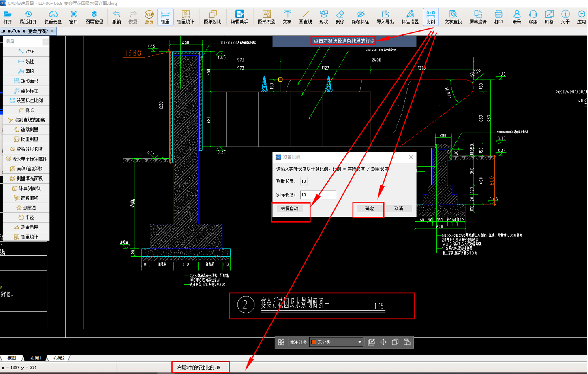Toggle 隐藏标注 annotation visibility
The image size is (588, 374).
pyautogui.click(x=360, y=17)
